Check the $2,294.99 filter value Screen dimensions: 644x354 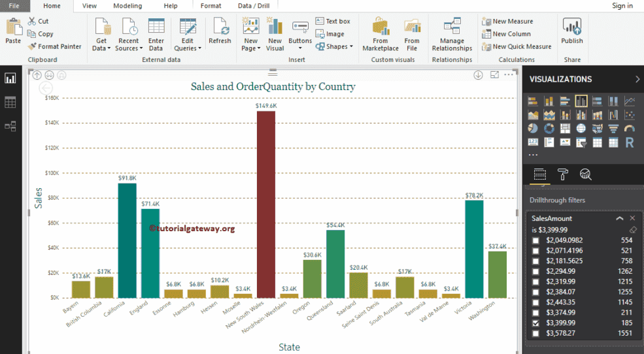click(536, 271)
